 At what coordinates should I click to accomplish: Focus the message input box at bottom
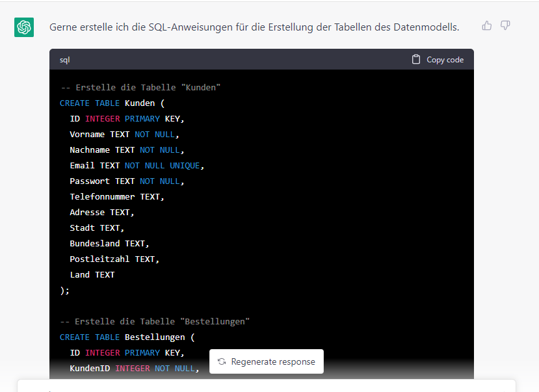[x=267, y=386]
